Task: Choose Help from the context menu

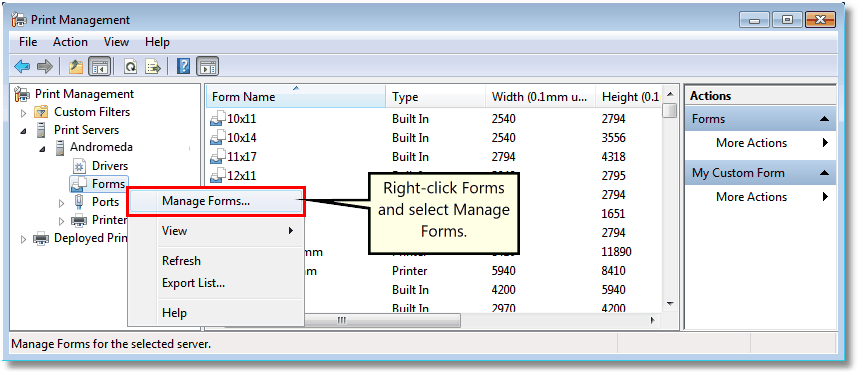Action: [216, 313]
